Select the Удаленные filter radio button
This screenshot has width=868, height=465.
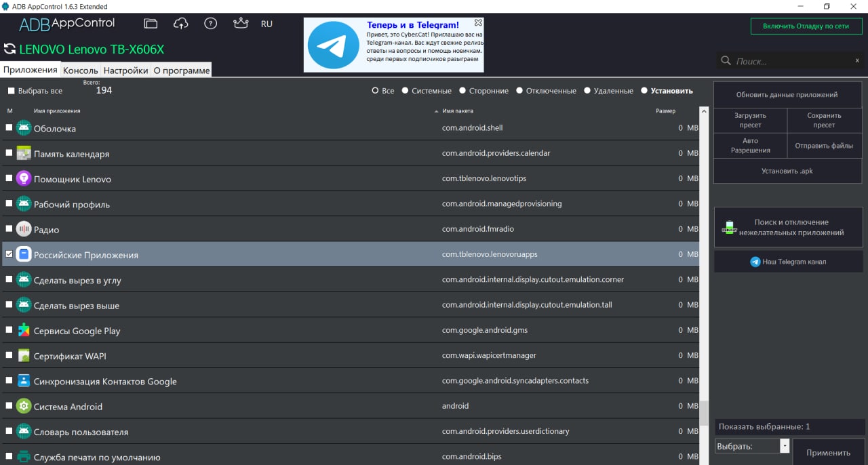click(x=587, y=91)
